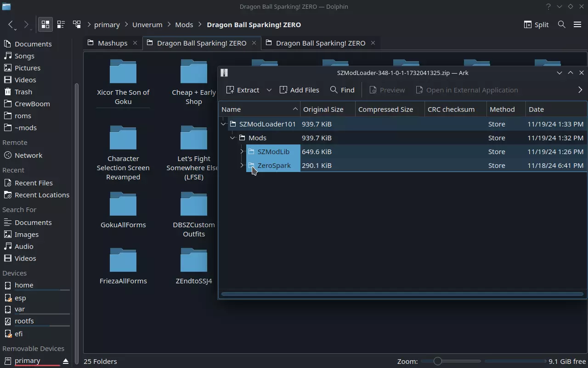Close the second Dragon Ball Sparking! ZERO tab
The height and width of the screenshot is (368, 588).
click(373, 43)
